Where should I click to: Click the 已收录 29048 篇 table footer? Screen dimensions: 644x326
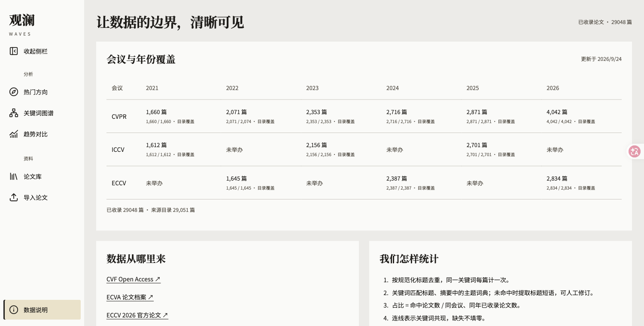pos(151,210)
